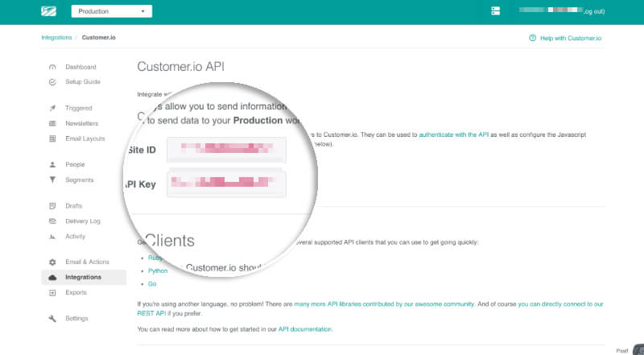Open Drafts in the sidebar

point(73,206)
